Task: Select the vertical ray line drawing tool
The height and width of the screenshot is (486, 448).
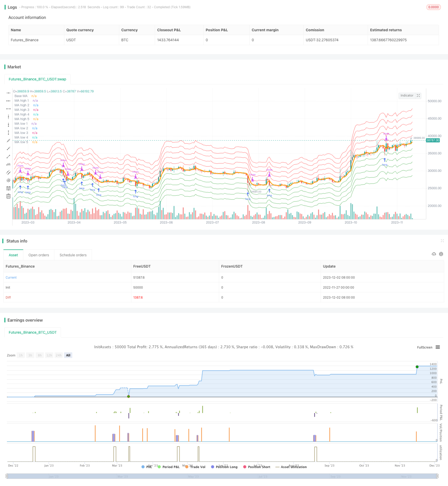Action: click(8, 125)
